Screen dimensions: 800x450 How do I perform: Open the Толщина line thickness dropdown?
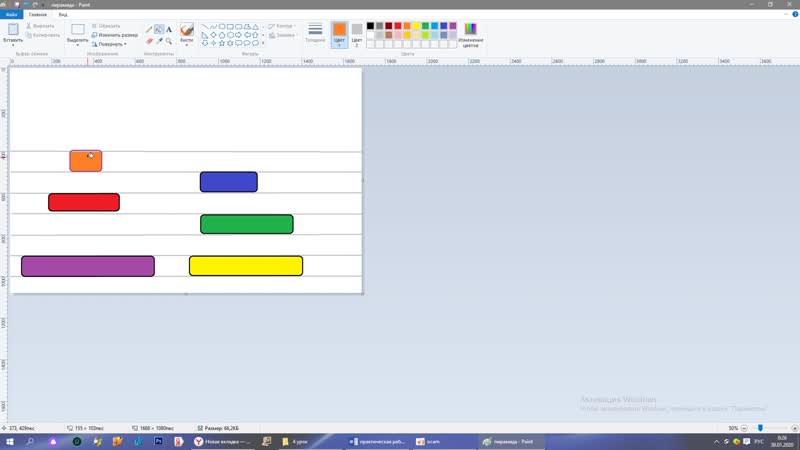[315, 35]
